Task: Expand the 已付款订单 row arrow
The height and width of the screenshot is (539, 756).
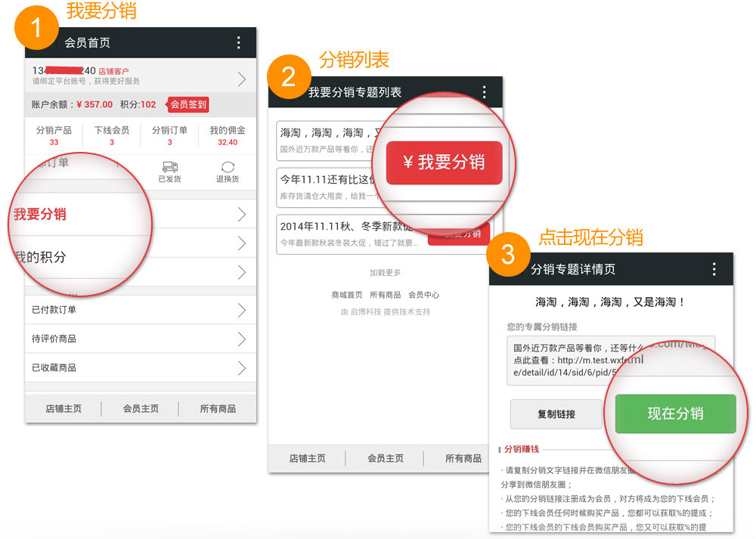Action: pos(241,310)
